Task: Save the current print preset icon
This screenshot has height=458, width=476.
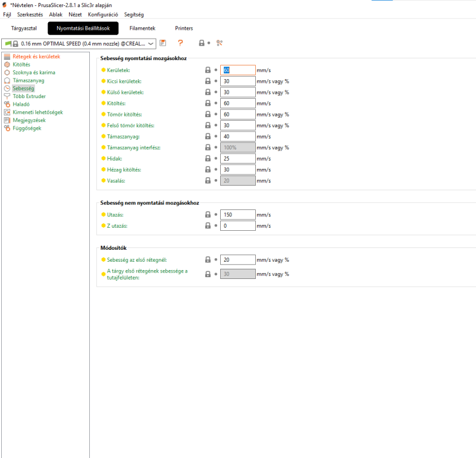Action: (163, 43)
